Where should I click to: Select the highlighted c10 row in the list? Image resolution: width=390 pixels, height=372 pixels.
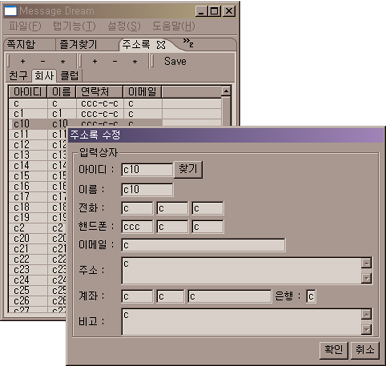(x=86, y=124)
